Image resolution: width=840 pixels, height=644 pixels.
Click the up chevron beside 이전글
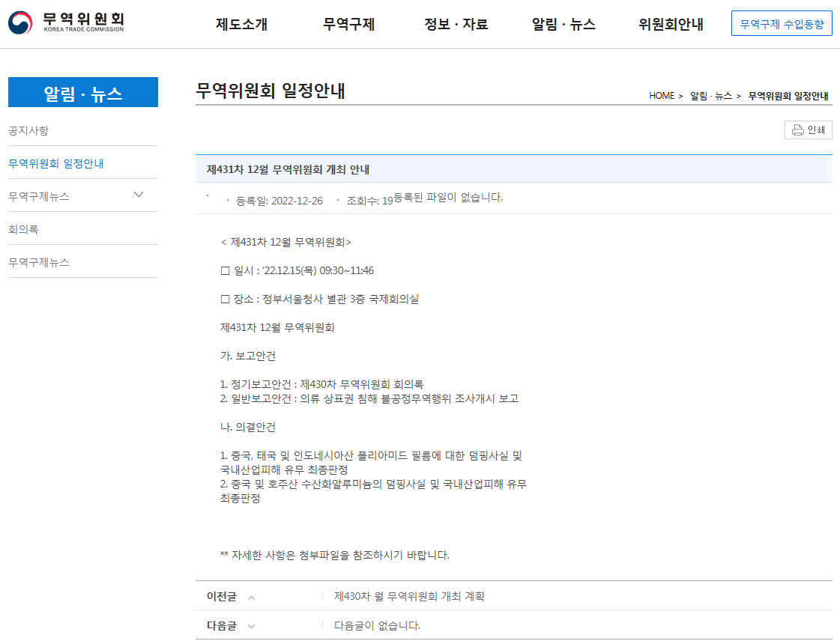251,598
